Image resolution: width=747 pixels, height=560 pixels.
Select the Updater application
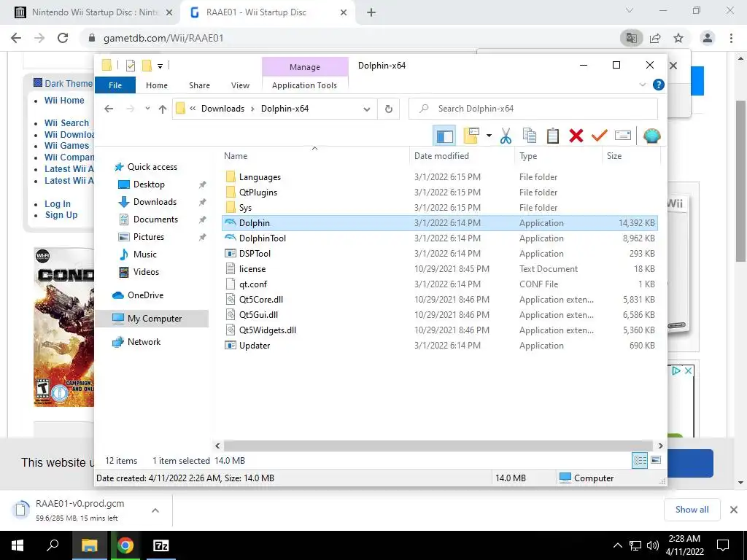tap(439, 345)
